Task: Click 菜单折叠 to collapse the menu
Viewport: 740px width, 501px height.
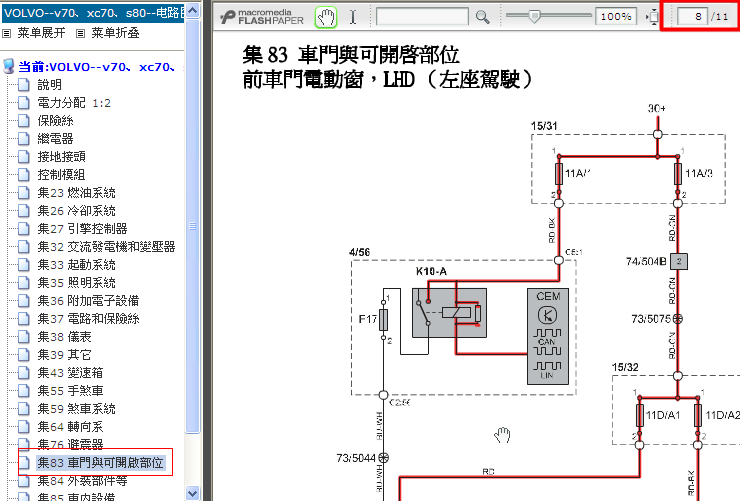Action: [x=115, y=33]
